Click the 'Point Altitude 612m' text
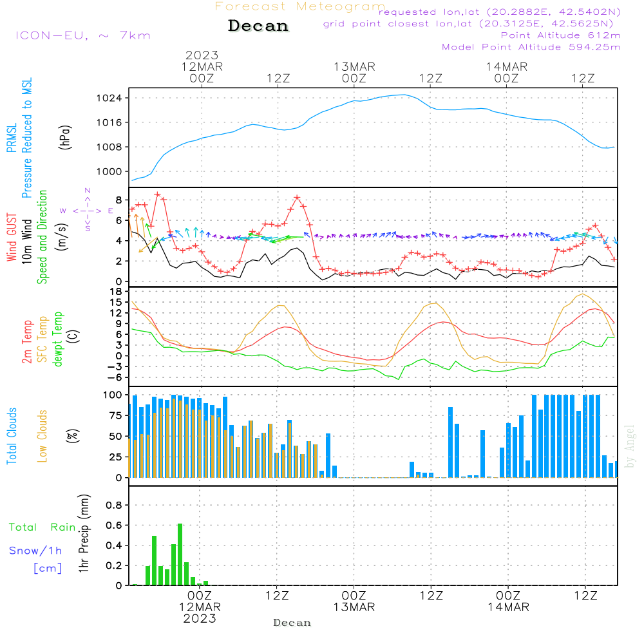 [561, 35]
